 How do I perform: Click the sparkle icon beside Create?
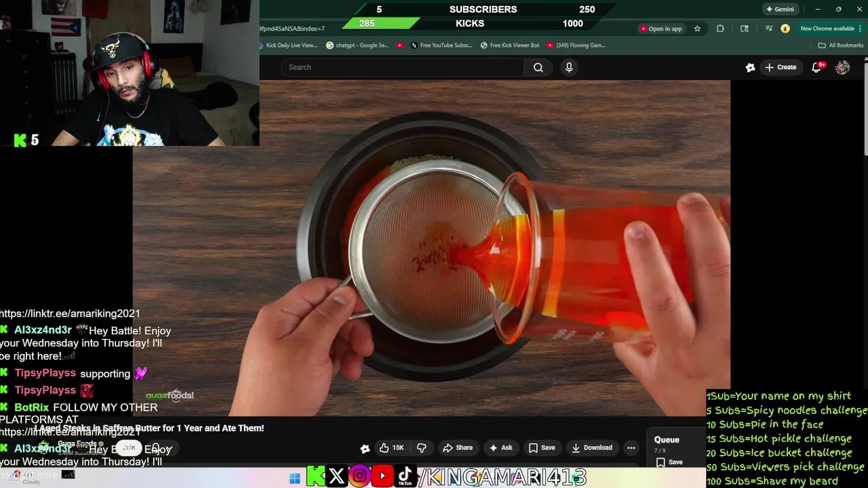pyautogui.click(x=750, y=67)
